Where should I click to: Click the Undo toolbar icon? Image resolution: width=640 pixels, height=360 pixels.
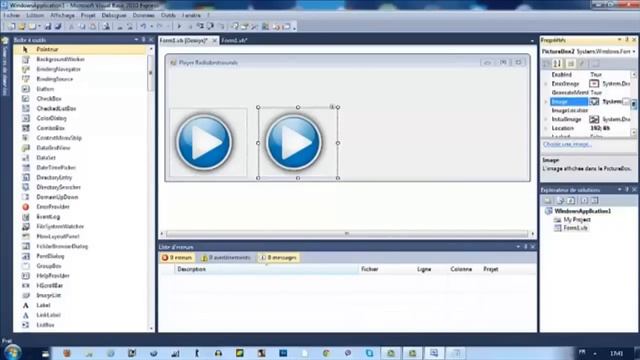(143, 27)
